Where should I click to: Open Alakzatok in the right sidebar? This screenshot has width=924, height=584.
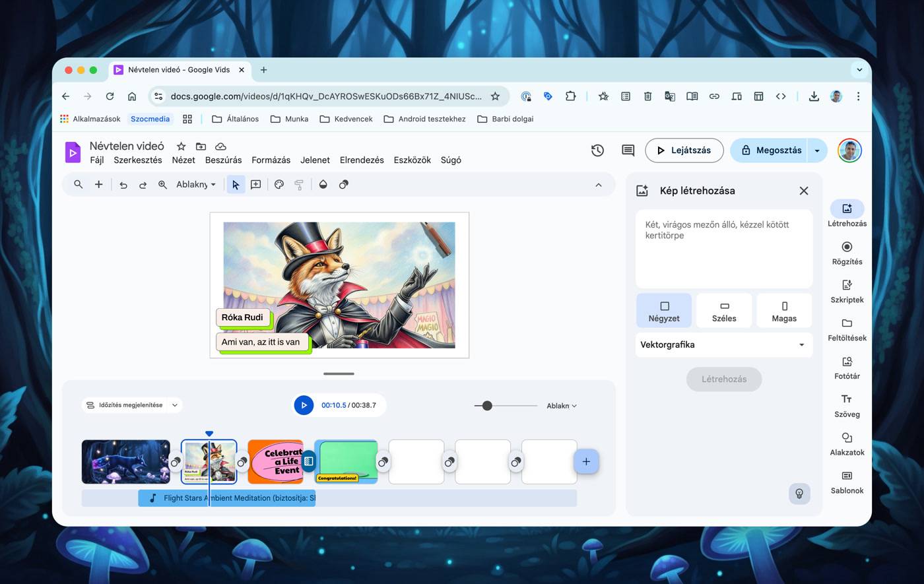(847, 444)
